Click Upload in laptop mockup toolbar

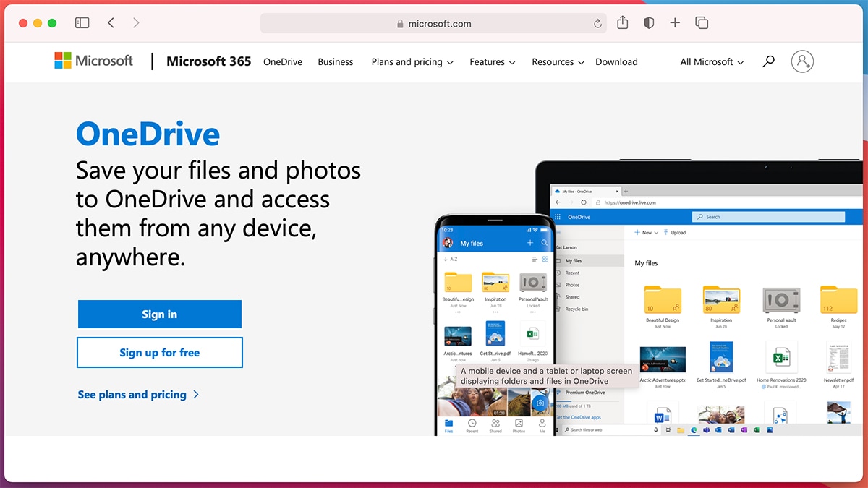pos(674,233)
